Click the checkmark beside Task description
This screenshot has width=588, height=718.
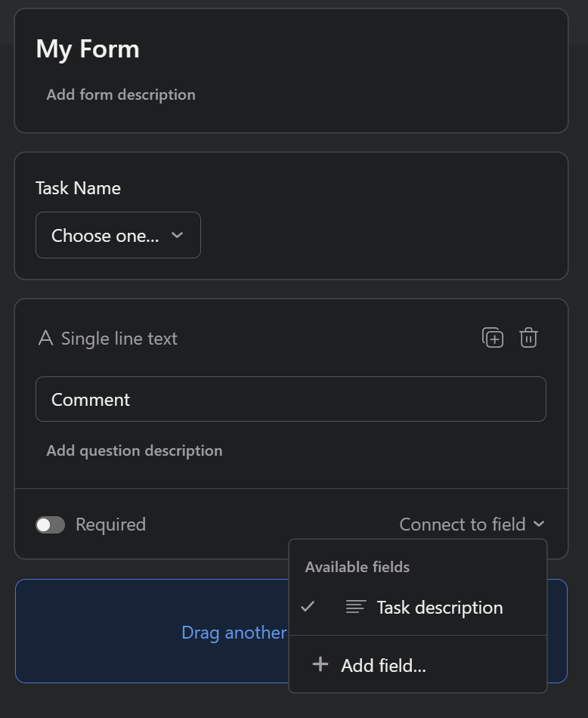[307, 607]
